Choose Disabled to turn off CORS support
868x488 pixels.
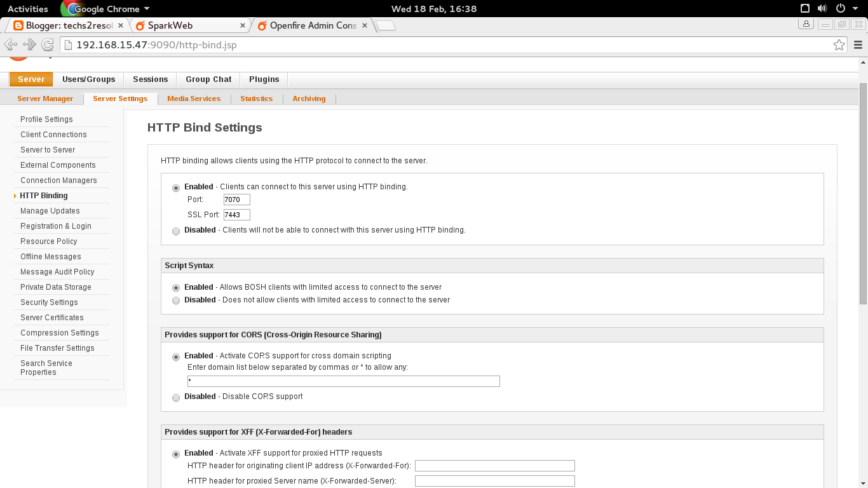tap(176, 398)
